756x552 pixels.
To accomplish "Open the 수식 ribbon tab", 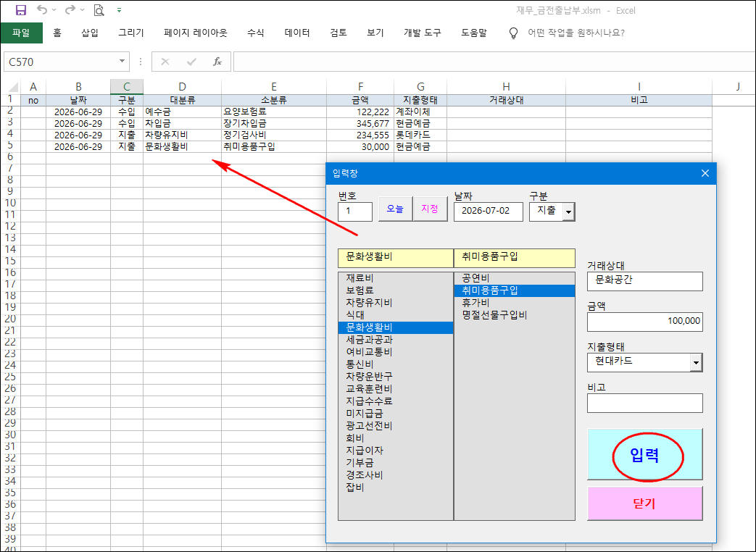I will coord(256,33).
